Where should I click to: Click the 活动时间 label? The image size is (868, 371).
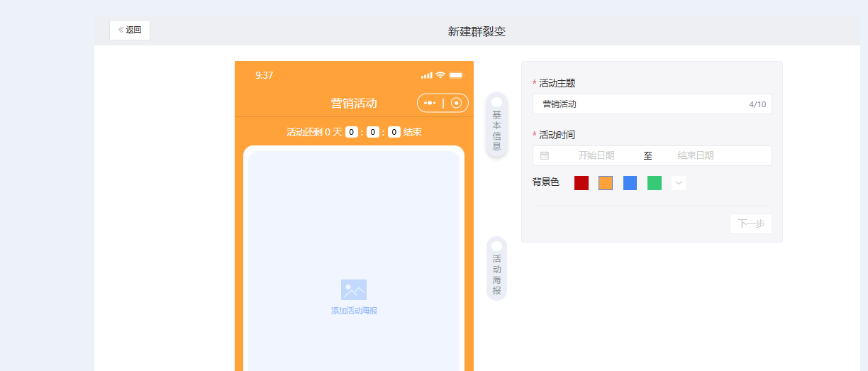tap(557, 135)
